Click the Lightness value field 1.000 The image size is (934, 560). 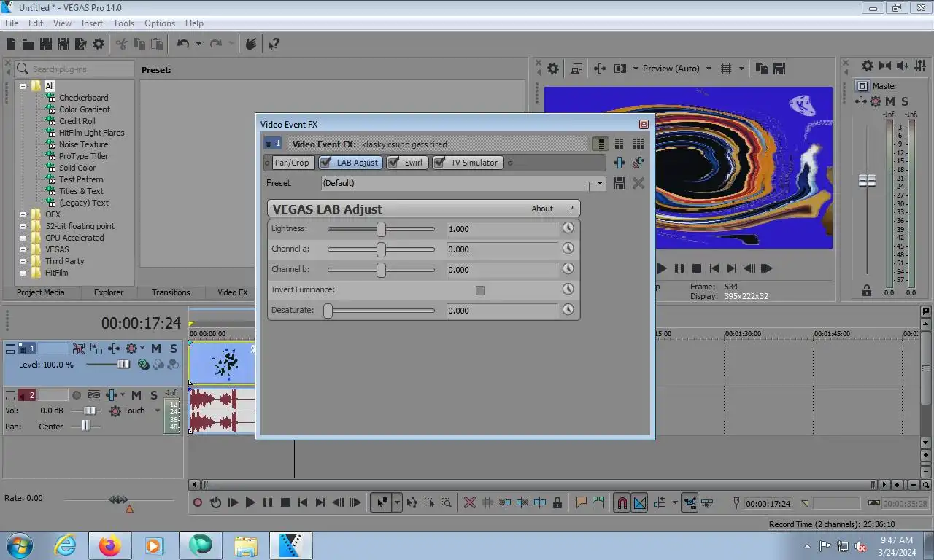[502, 229]
